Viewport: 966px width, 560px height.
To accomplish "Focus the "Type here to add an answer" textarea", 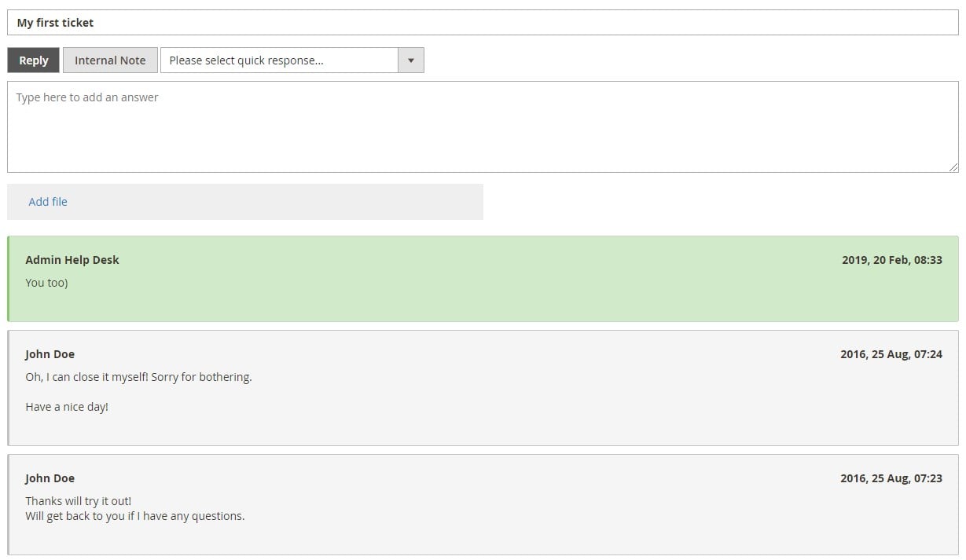I will [x=483, y=126].
